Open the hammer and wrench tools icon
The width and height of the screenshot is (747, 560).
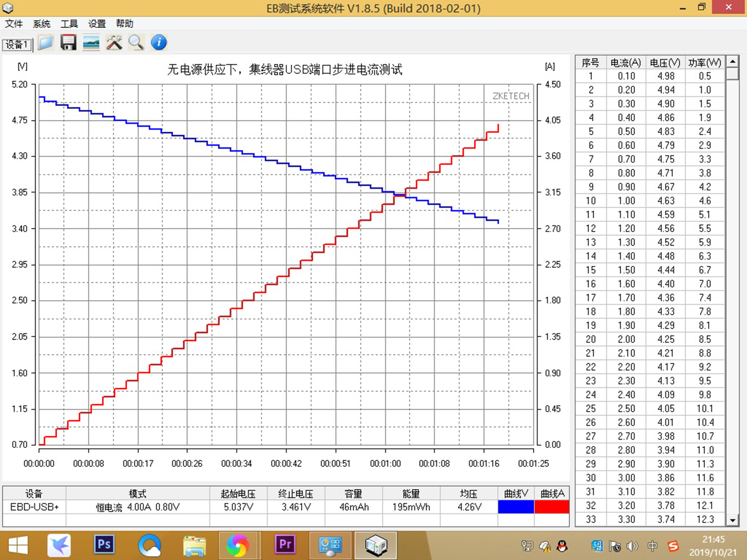pyautogui.click(x=114, y=42)
